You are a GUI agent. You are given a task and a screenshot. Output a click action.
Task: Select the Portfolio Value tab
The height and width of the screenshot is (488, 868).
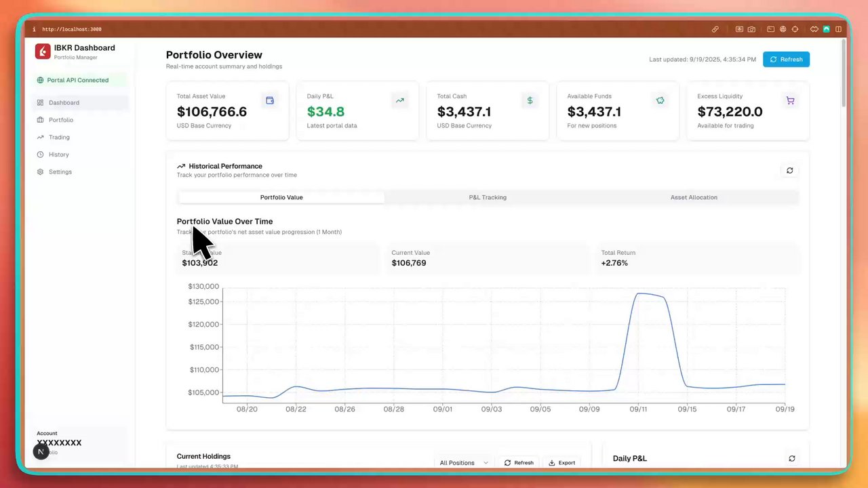pos(281,197)
